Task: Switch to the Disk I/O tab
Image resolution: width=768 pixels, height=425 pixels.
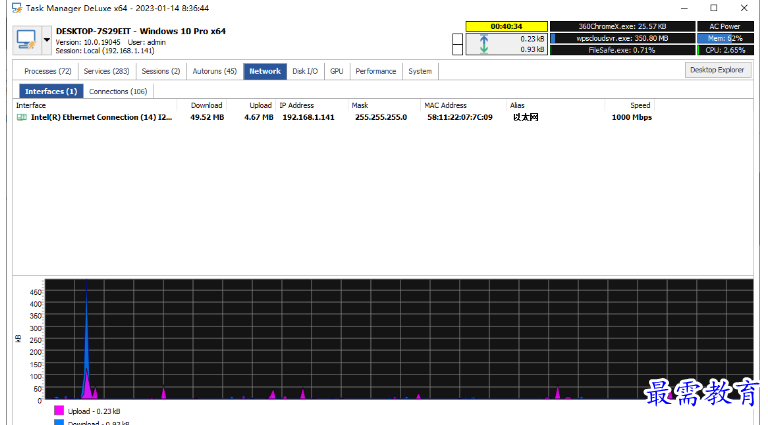Action: point(305,71)
